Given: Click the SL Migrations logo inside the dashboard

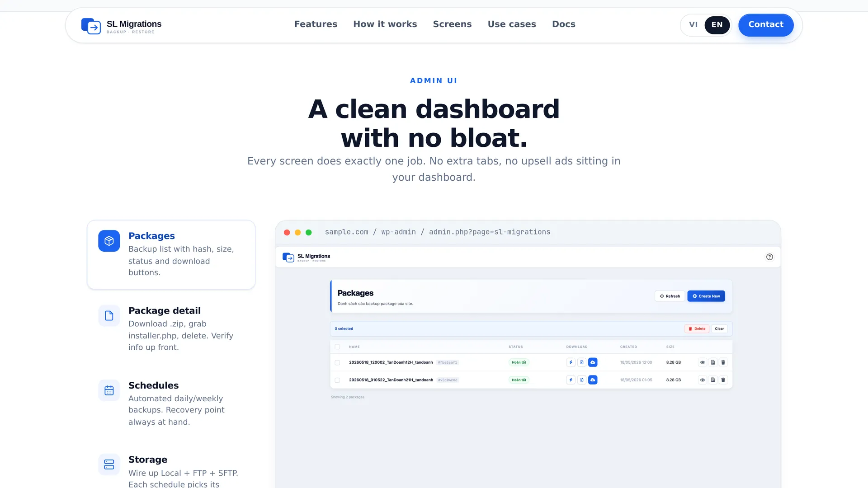Looking at the screenshot, I should 307,258.
